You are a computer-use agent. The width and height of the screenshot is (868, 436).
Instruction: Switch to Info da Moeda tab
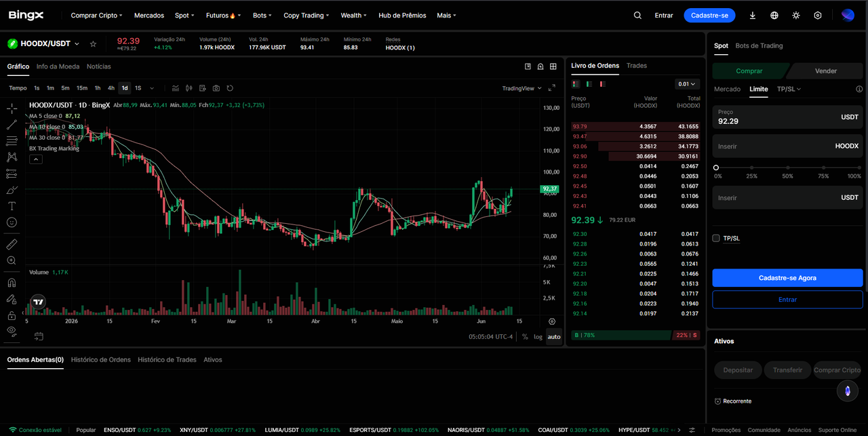click(x=58, y=66)
